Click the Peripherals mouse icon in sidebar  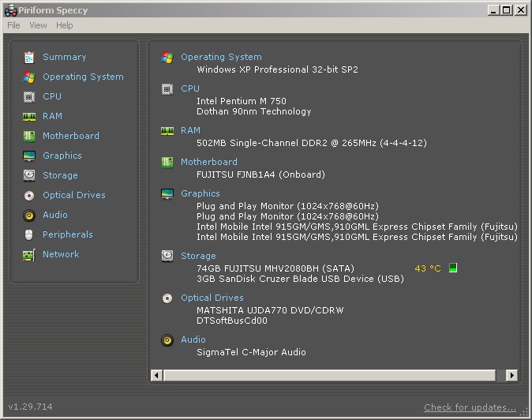coord(29,234)
